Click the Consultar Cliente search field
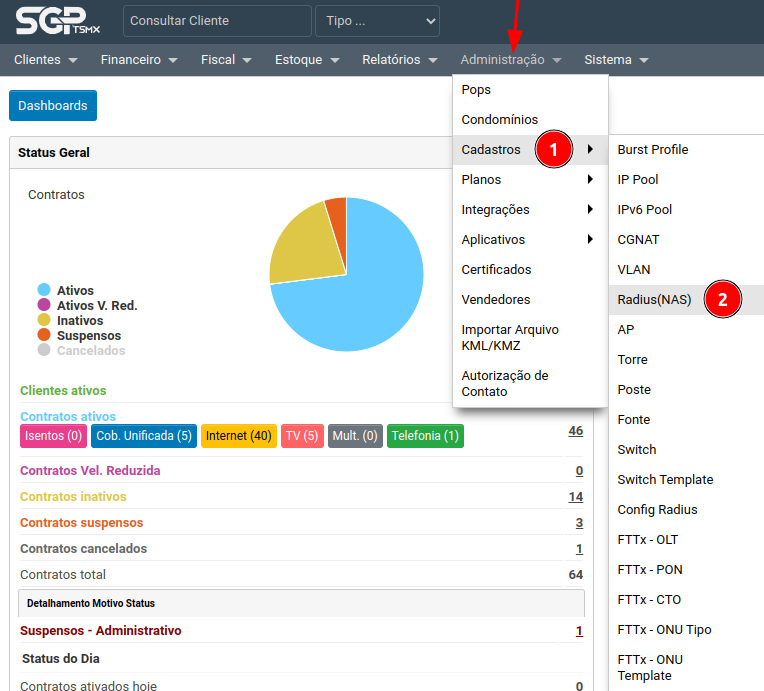This screenshot has height=691, width=764. pyautogui.click(x=215, y=20)
